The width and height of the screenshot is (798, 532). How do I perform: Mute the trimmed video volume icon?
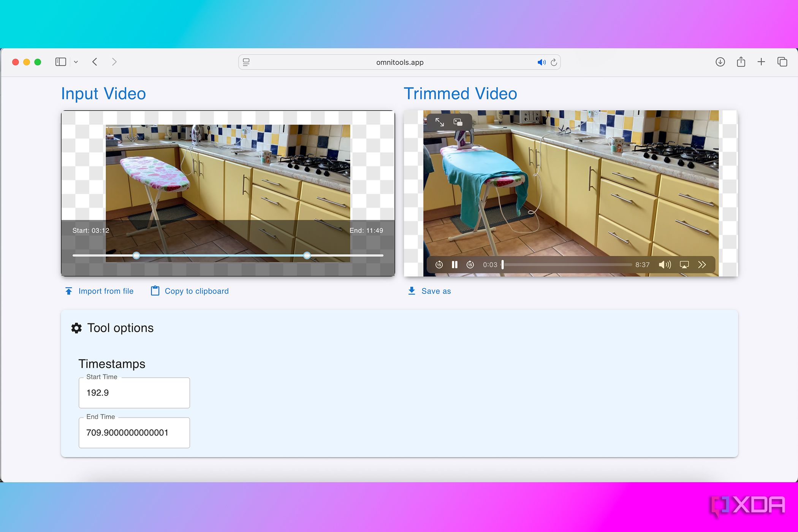[664, 264]
